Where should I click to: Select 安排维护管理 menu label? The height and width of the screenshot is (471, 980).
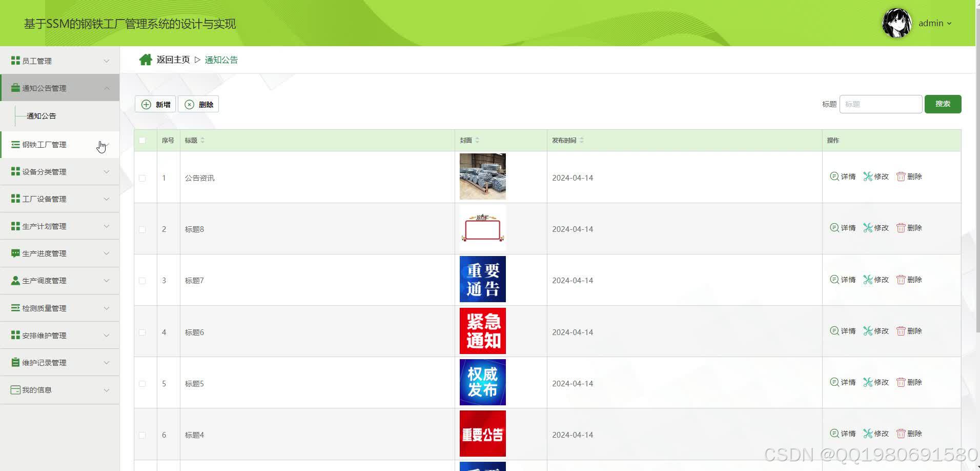(x=44, y=336)
